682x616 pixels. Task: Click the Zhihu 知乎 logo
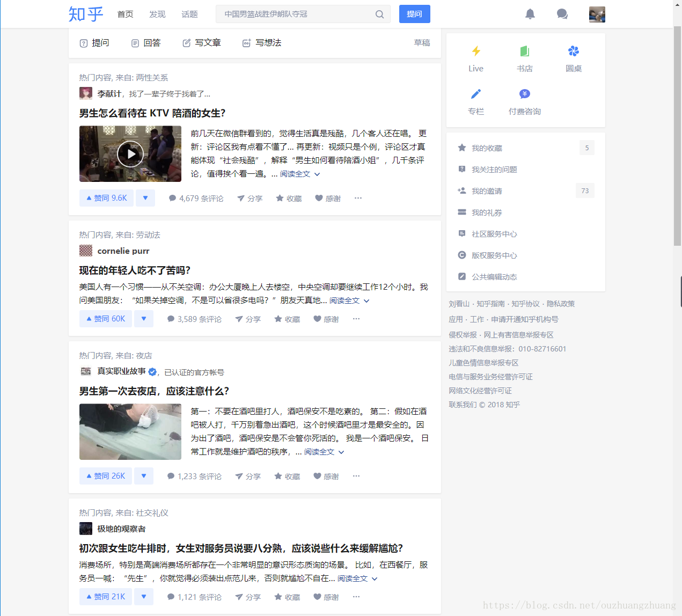pos(86,14)
